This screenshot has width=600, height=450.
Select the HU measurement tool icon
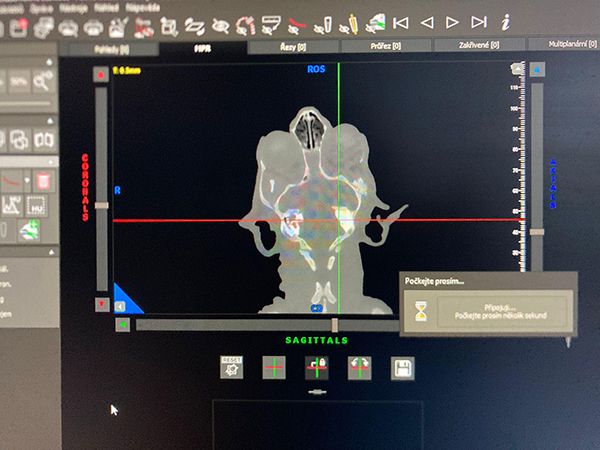(37, 205)
